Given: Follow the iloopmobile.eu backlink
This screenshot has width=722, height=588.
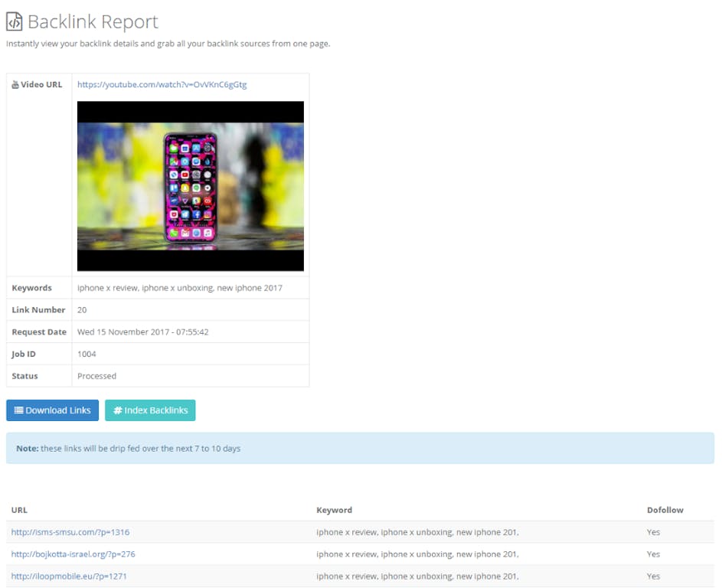Looking at the screenshot, I should pyautogui.click(x=67, y=576).
